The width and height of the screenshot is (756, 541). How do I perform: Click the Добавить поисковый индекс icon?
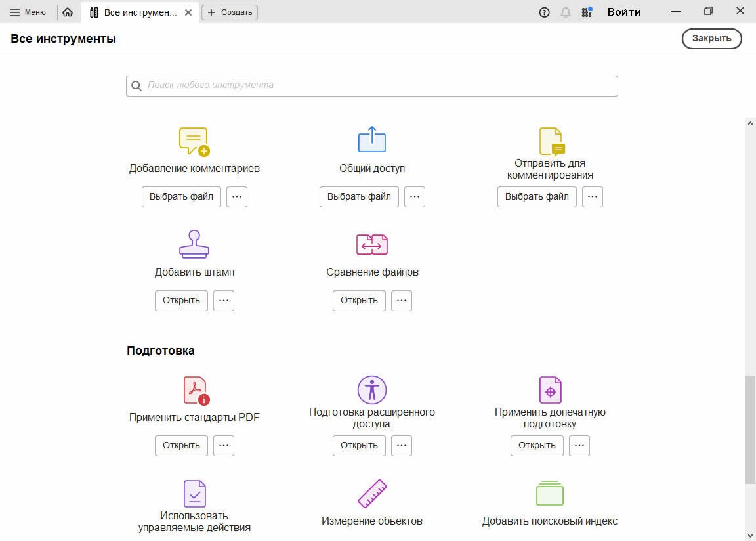(549, 493)
